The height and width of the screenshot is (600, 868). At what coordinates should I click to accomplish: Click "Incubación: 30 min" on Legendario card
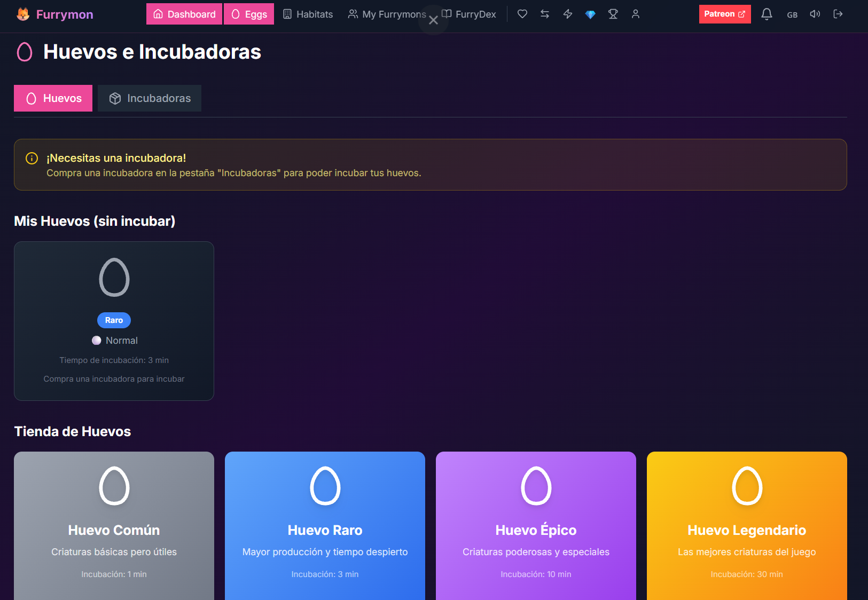tap(747, 574)
